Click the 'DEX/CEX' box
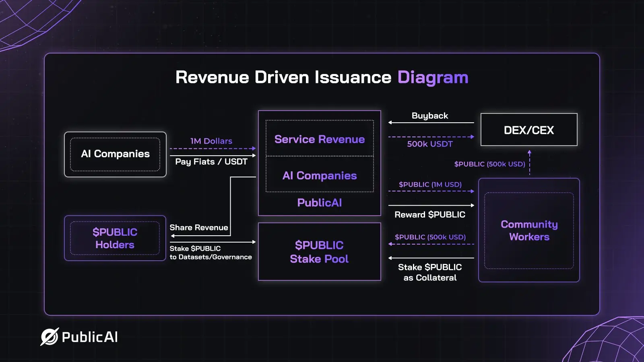644x362 pixels. coord(529,130)
